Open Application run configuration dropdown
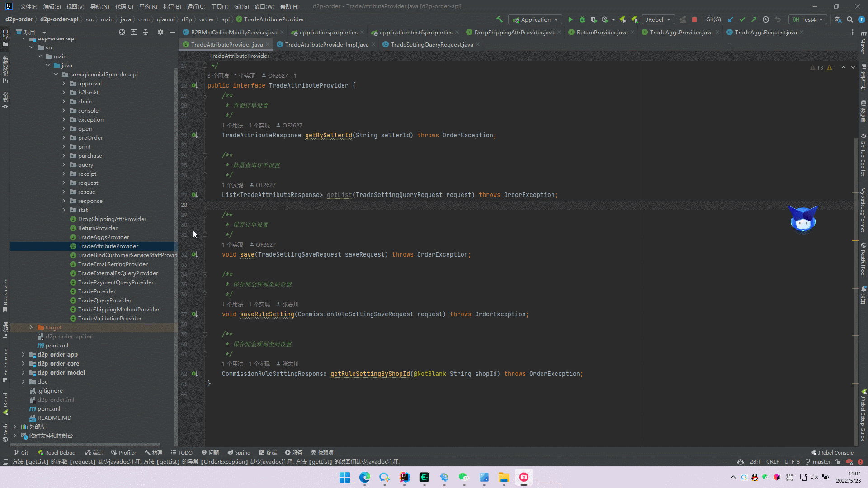Screen dimensions: 868x488 (535, 19)
